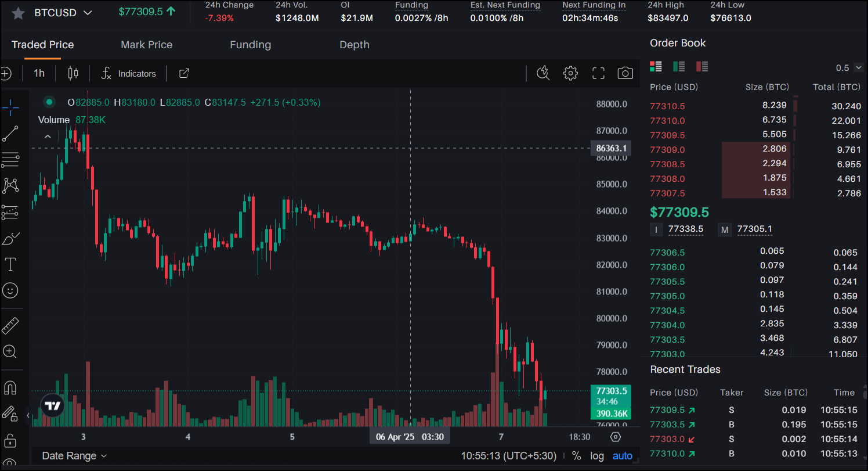
Task: Enable magnet mode for drawings
Action: [11, 387]
